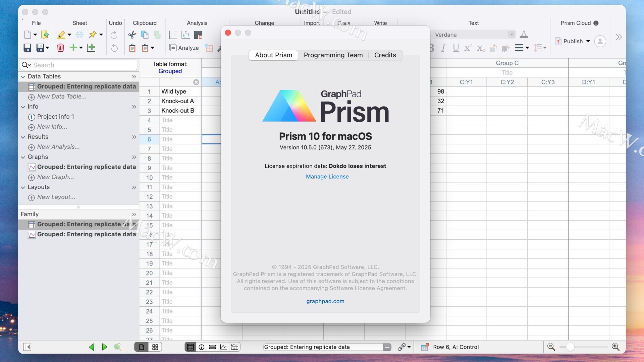
Task: Click the italic I icon
Action: (x=443, y=48)
